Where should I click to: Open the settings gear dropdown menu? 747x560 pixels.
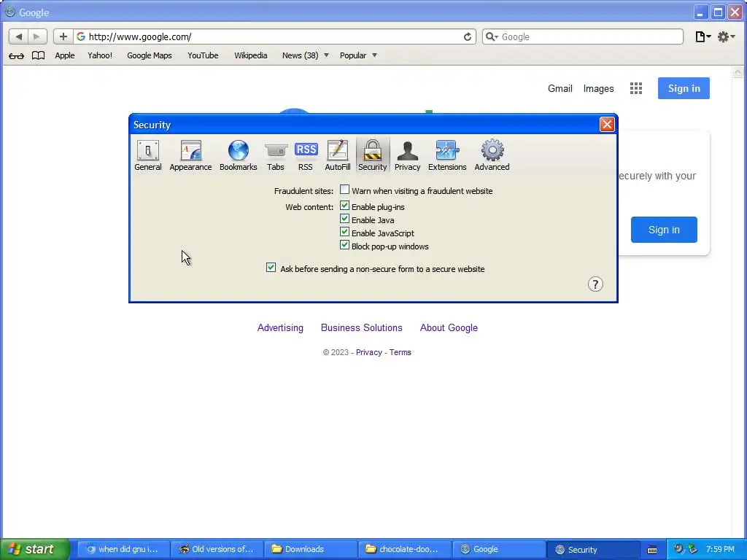click(x=726, y=36)
